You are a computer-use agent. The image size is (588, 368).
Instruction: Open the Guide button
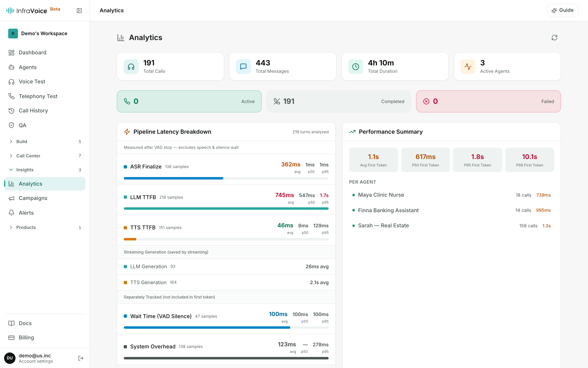pos(562,10)
